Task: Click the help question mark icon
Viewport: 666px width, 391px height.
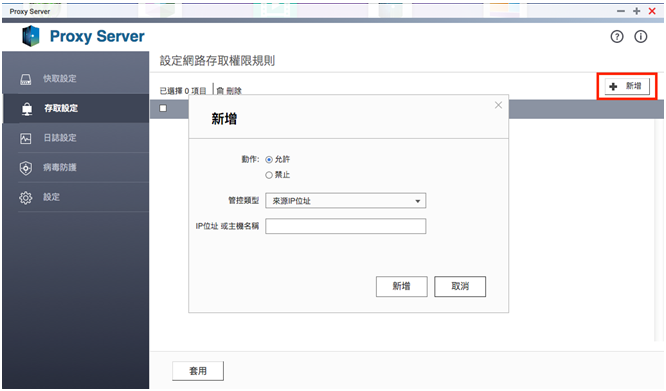Action: [617, 37]
